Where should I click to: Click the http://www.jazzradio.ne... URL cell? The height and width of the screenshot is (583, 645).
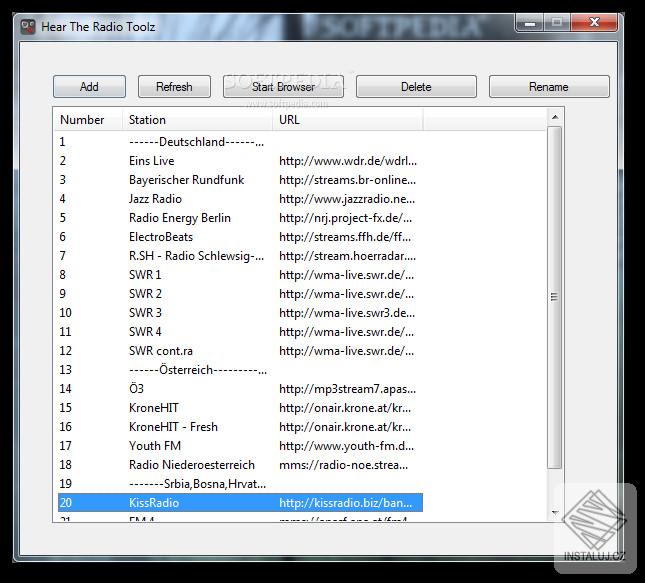coord(347,199)
